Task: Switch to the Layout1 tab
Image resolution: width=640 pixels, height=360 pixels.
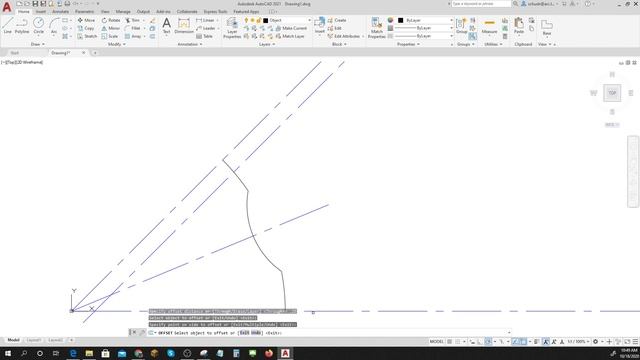Action: point(33,340)
